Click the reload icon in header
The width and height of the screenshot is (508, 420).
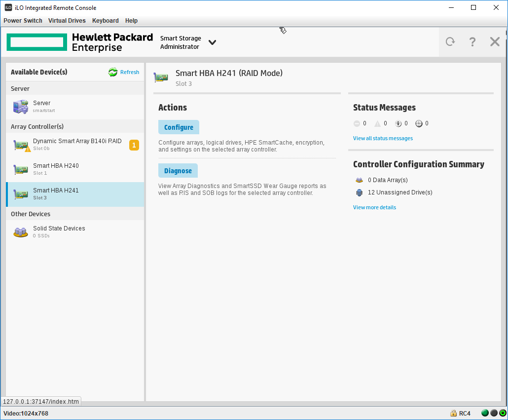(x=450, y=41)
